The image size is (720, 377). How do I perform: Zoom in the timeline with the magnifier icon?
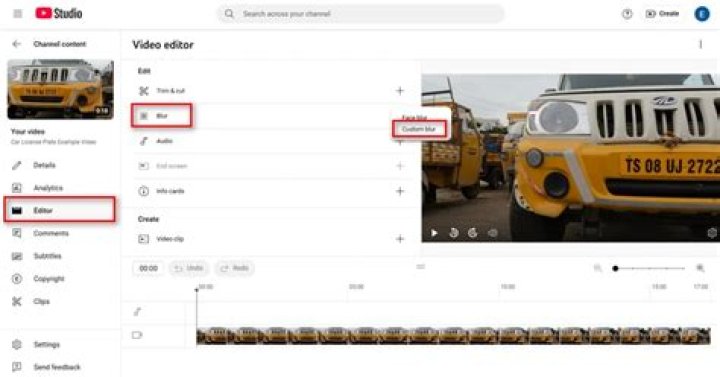point(700,268)
